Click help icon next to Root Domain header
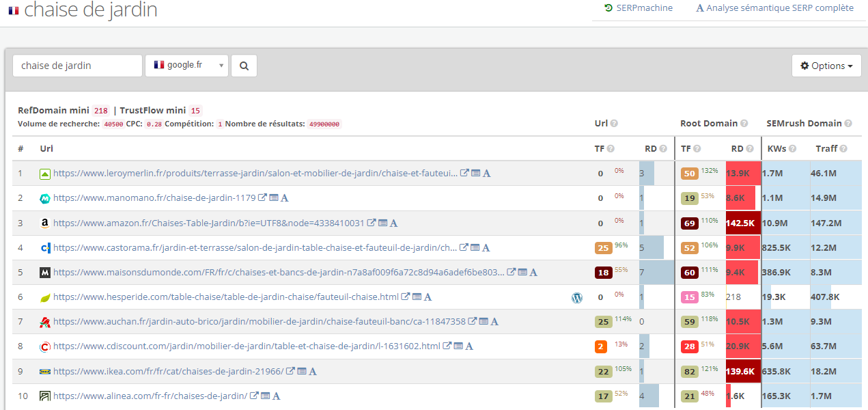The height and width of the screenshot is (410, 868). 744,124
